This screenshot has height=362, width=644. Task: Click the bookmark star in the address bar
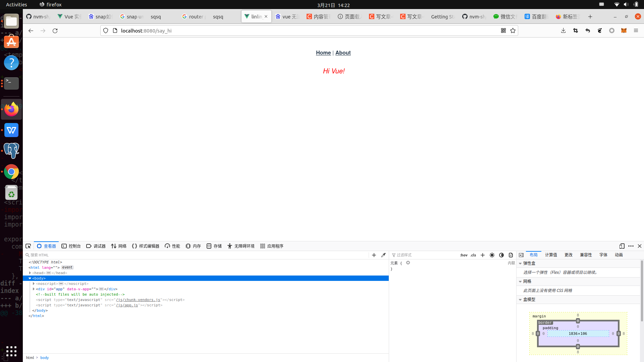[513, 31]
